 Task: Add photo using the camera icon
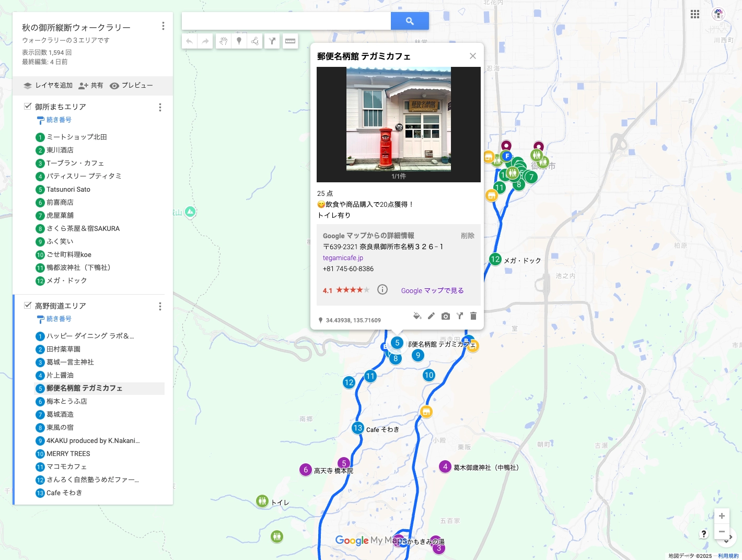coord(445,316)
